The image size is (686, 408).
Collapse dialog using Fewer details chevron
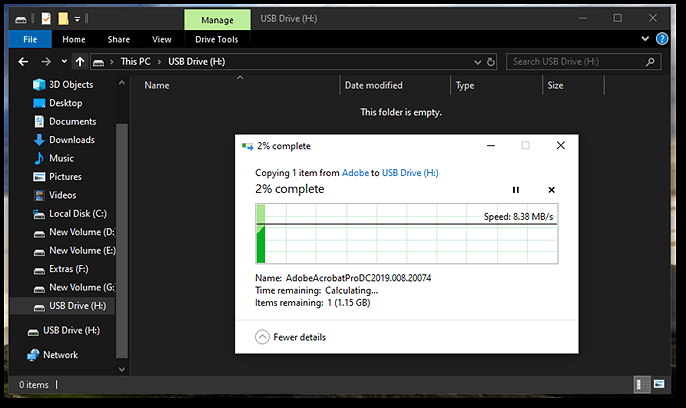[x=263, y=337]
